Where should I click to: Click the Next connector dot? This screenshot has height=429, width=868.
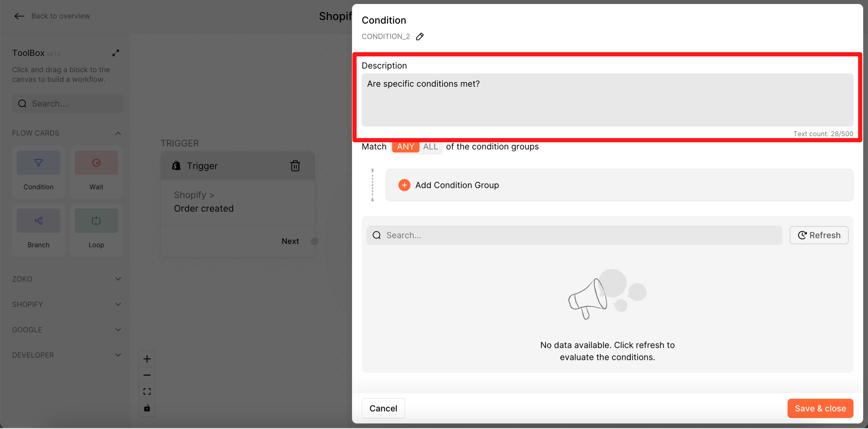tap(314, 241)
